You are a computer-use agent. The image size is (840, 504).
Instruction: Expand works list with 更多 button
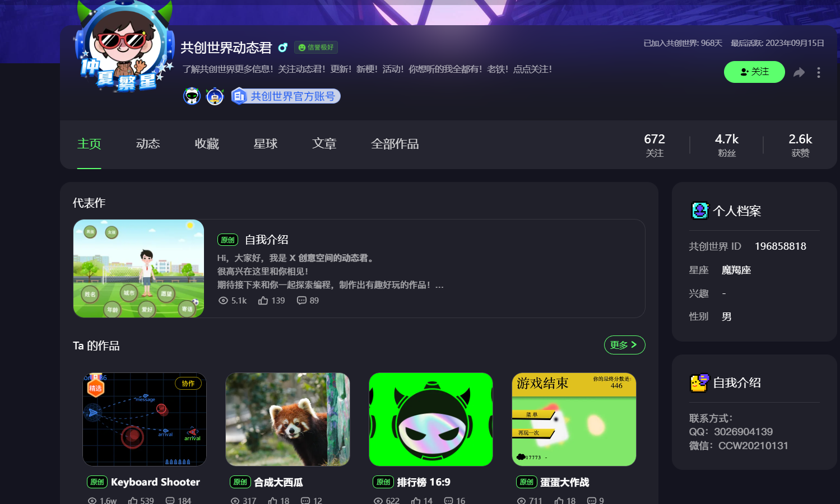pyautogui.click(x=624, y=345)
